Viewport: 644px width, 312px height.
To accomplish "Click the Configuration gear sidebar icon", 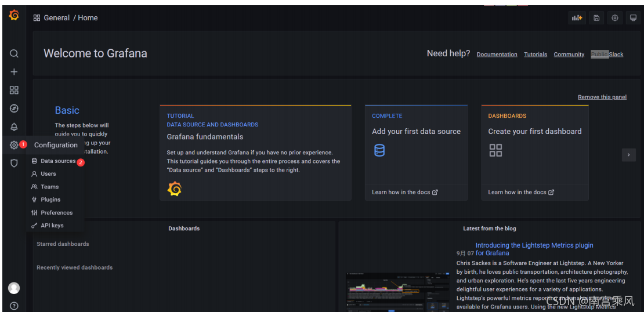I will (14, 145).
